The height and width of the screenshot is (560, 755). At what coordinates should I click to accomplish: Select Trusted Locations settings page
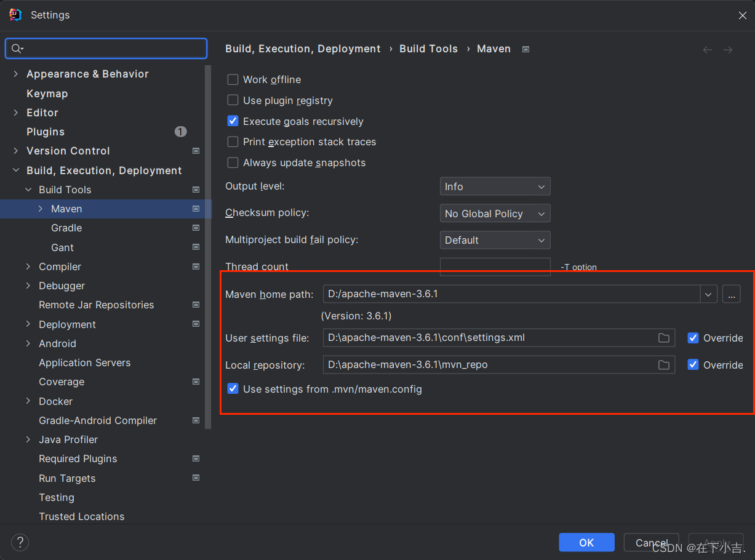tap(82, 516)
